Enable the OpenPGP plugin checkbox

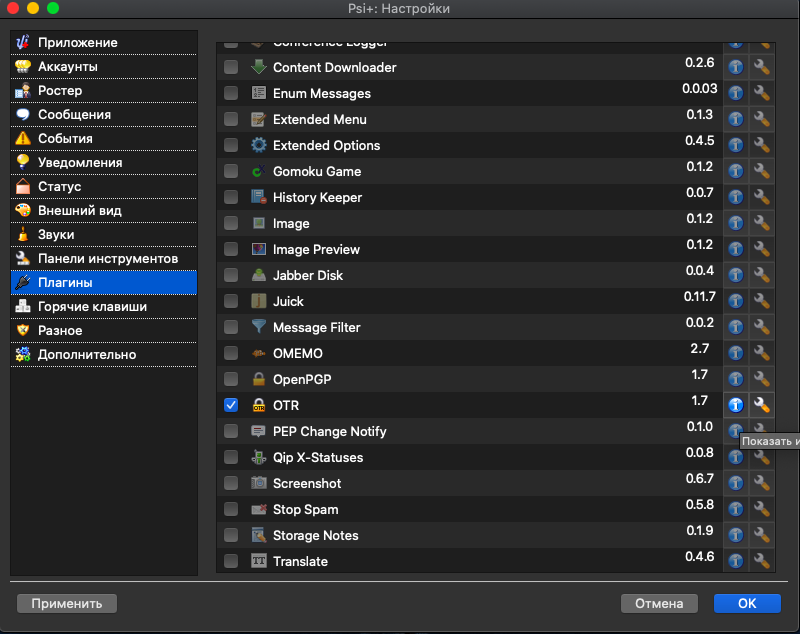click(231, 379)
